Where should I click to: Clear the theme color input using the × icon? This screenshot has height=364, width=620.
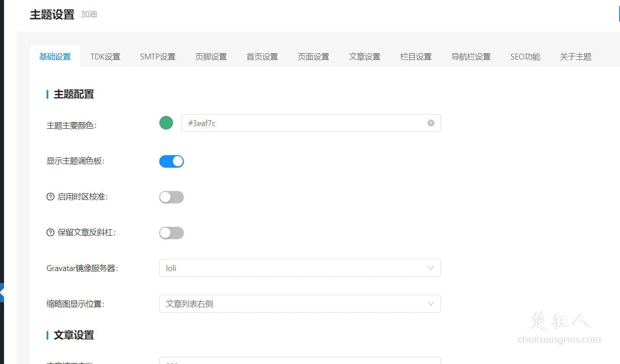pos(431,123)
